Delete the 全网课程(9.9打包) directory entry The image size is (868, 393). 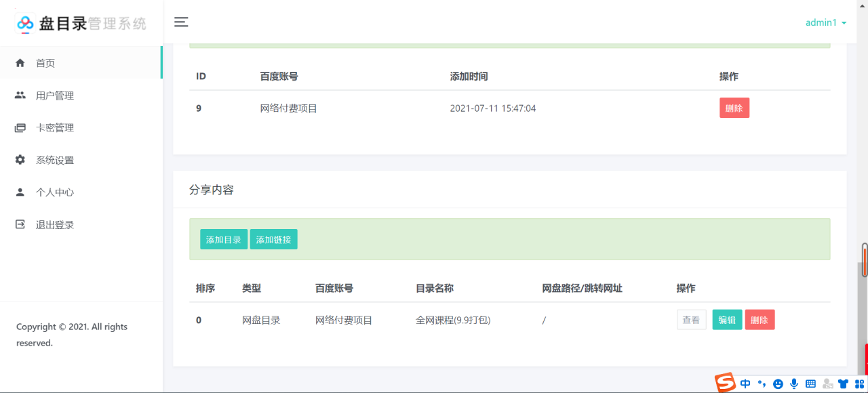[x=759, y=320]
